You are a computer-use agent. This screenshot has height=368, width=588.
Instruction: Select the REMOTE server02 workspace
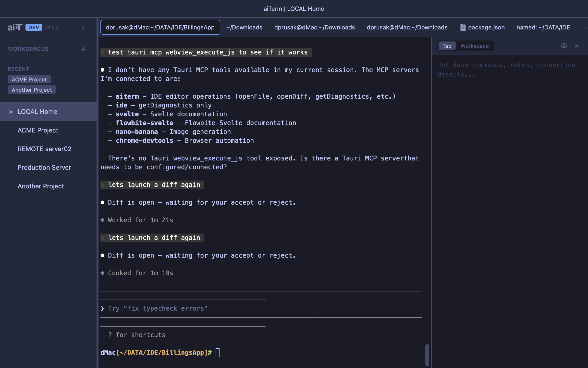[x=45, y=149]
